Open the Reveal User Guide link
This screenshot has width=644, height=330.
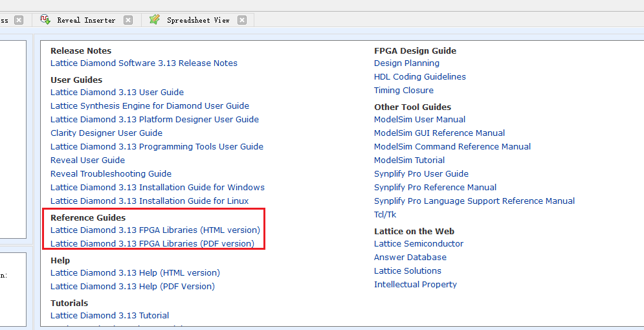tap(87, 160)
